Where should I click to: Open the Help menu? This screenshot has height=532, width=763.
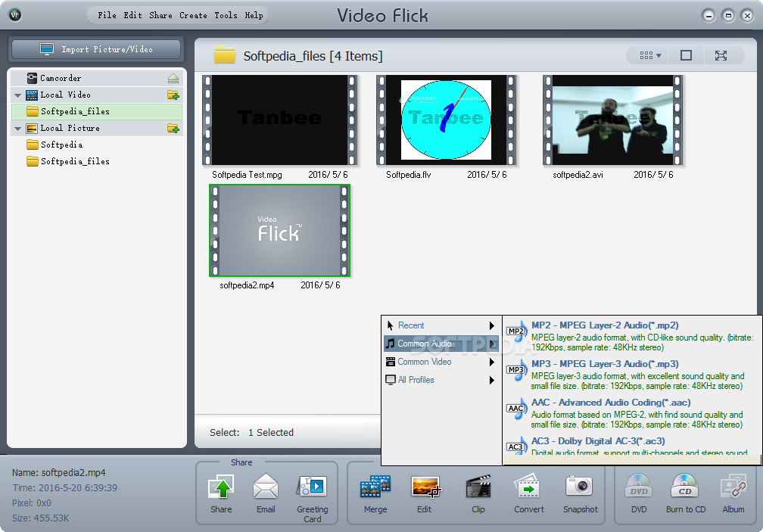(254, 15)
